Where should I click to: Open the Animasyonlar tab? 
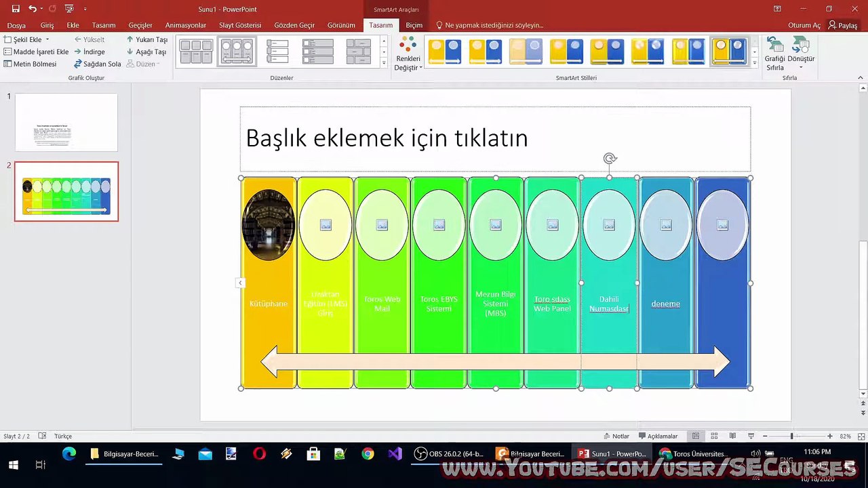pos(186,25)
